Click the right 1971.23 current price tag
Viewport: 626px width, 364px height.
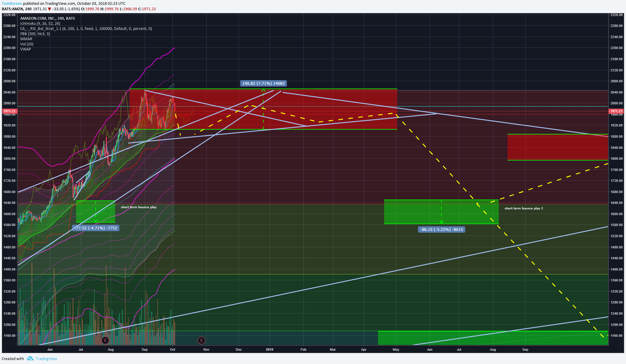(x=616, y=111)
